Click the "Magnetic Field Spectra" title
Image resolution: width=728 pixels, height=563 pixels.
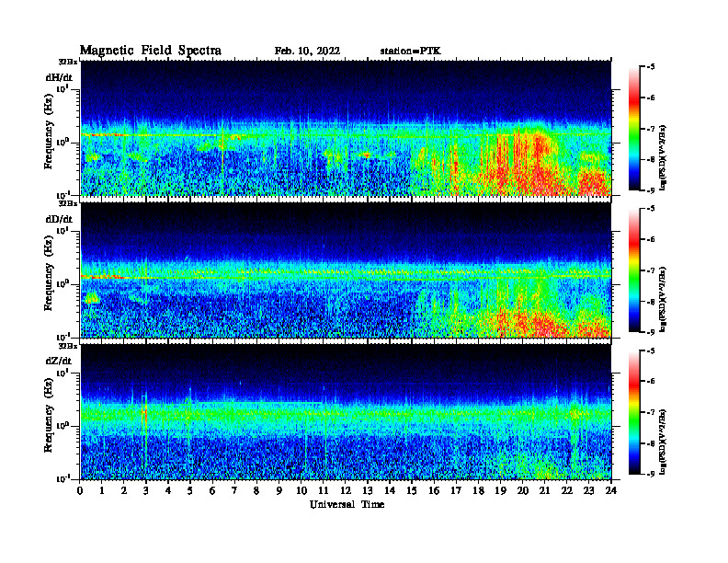pos(151,51)
